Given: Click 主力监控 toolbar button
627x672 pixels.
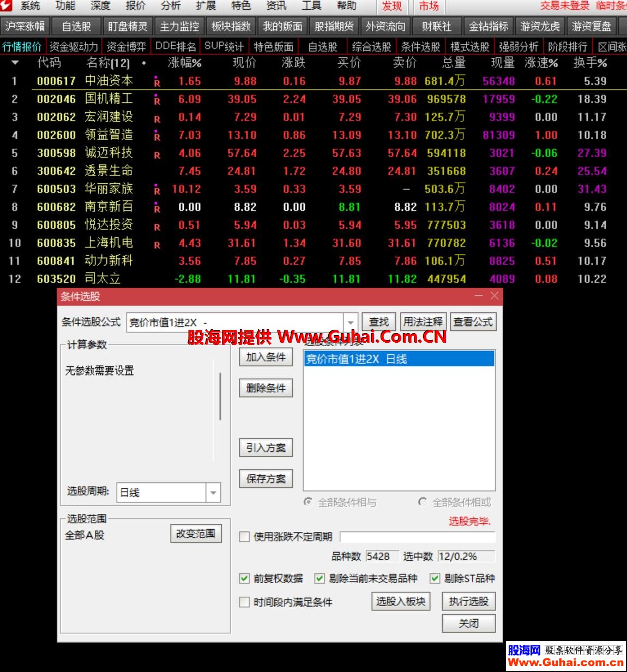Looking at the screenshot, I should [179, 26].
